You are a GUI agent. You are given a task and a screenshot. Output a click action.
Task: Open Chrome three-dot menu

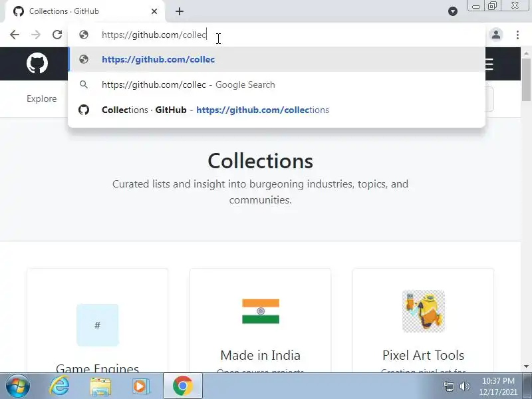(517, 35)
